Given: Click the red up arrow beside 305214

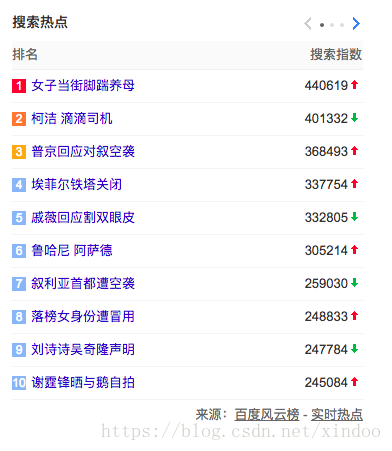Looking at the screenshot, I should 355,250.
